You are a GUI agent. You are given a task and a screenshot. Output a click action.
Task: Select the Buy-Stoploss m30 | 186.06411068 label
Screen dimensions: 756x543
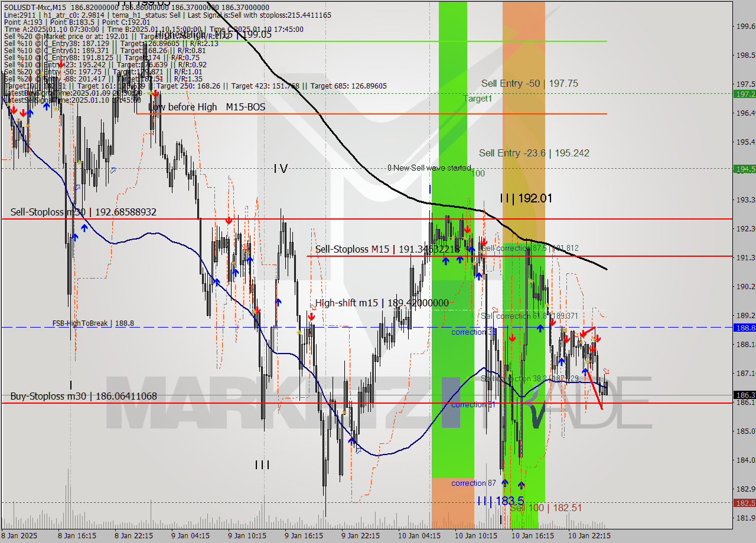pos(83,396)
